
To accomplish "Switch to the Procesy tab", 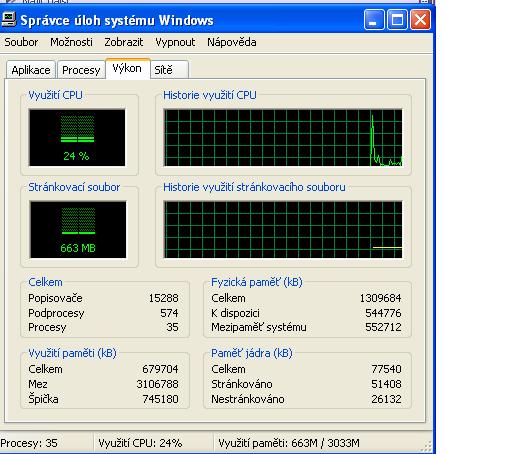I will point(81,70).
